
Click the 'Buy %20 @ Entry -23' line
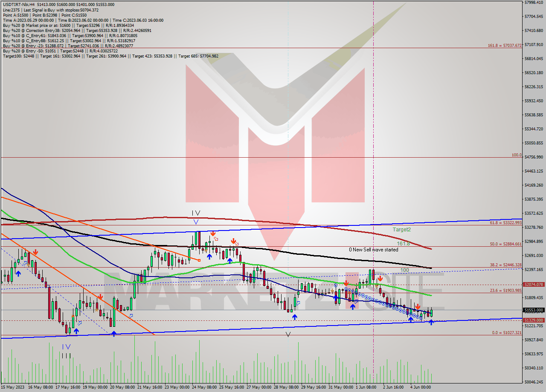tap(68, 46)
